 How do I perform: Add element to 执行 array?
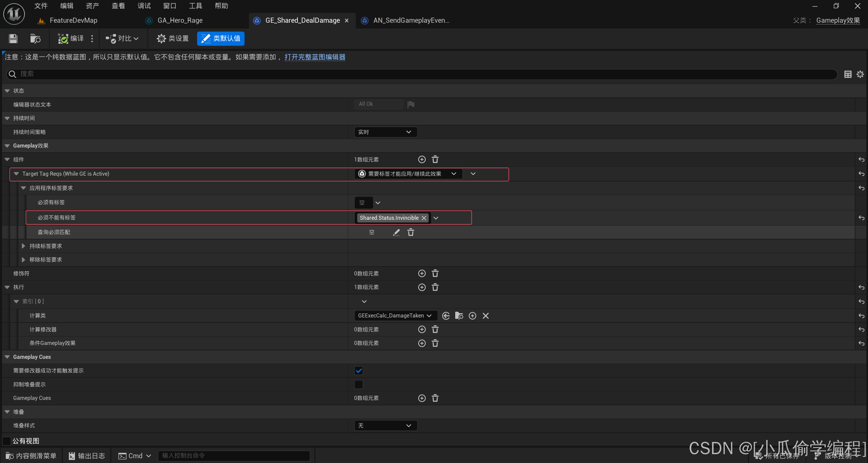pyautogui.click(x=422, y=287)
